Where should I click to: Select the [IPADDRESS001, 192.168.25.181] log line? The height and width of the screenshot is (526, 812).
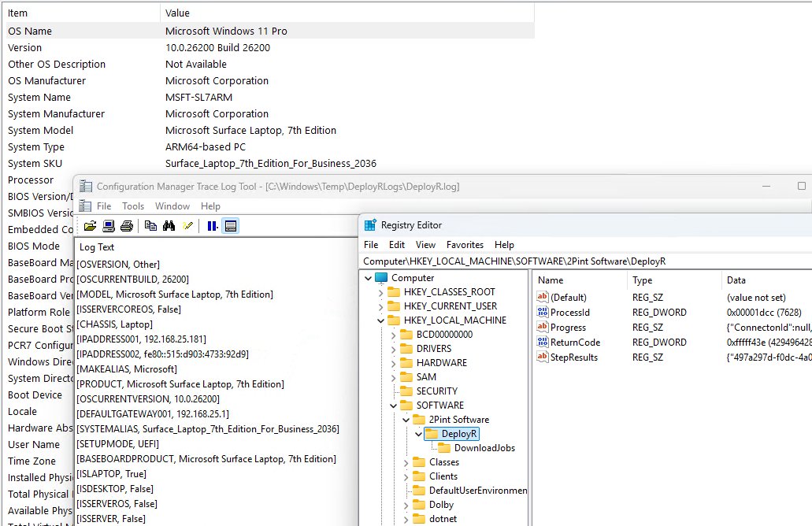[141, 339]
